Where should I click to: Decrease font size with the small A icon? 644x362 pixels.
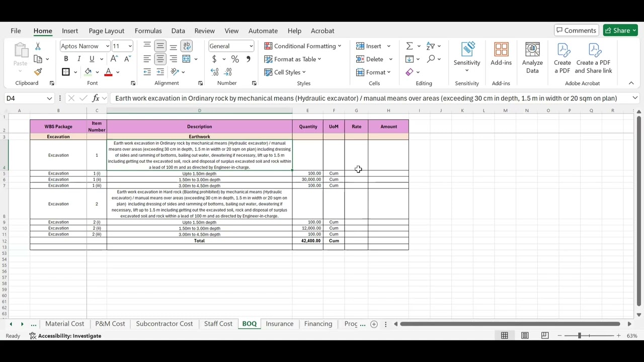coord(127,59)
